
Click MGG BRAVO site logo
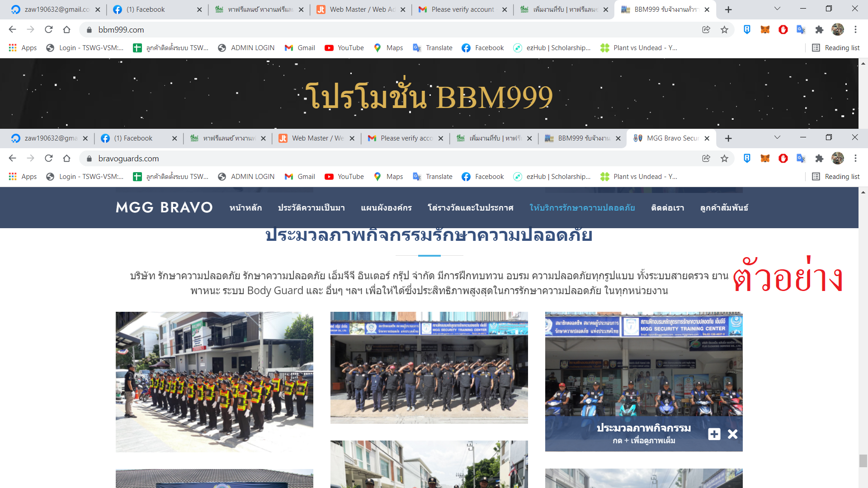164,207
